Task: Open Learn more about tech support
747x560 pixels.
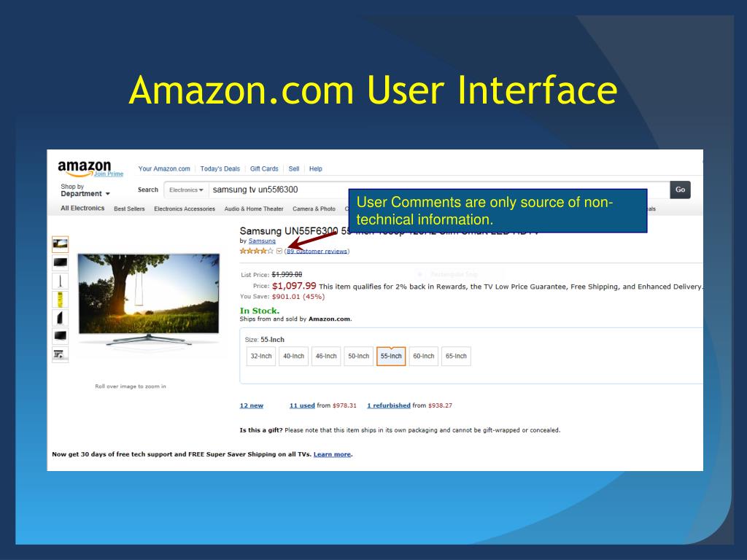Action: point(332,454)
